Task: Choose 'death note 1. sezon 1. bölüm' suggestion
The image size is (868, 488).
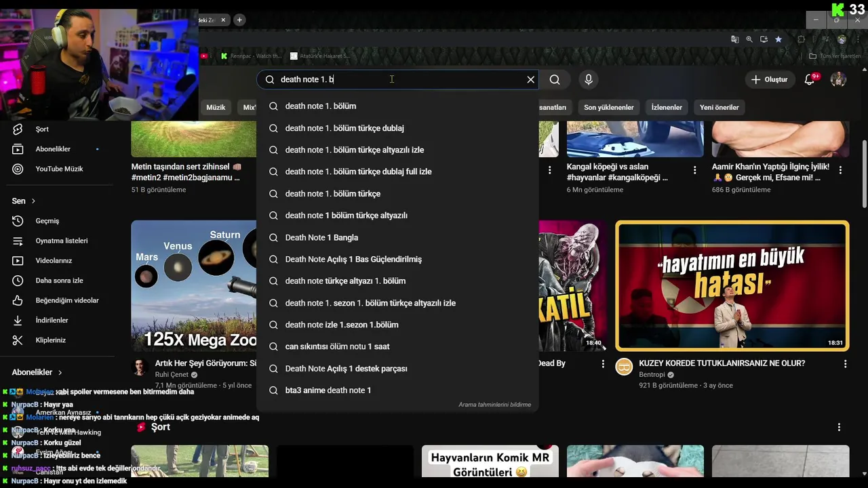Action: pos(397,303)
